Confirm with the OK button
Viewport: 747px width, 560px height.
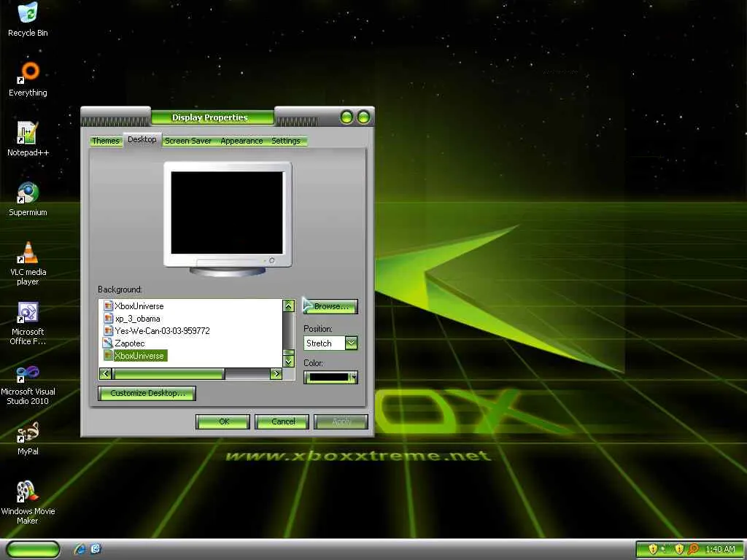click(x=223, y=422)
